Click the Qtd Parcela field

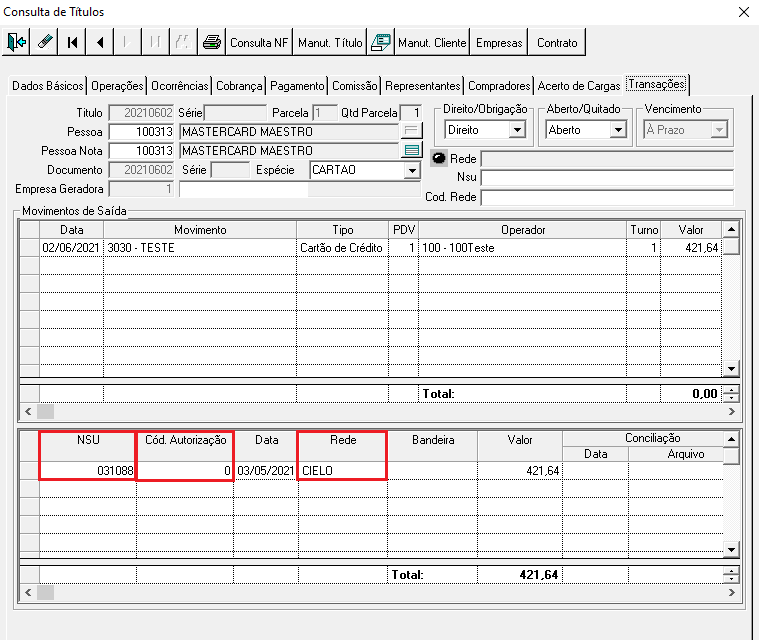(411, 113)
